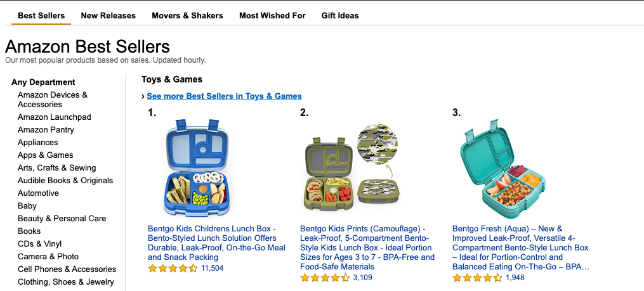Click star rating of Bentgo Fresh Aqua

(x=477, y=278)
